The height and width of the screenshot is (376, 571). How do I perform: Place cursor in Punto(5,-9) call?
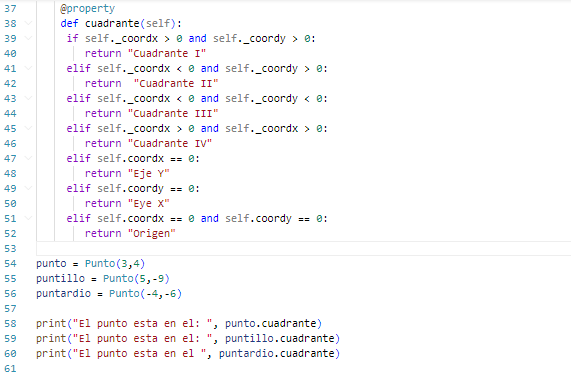(x=136, y=278)
